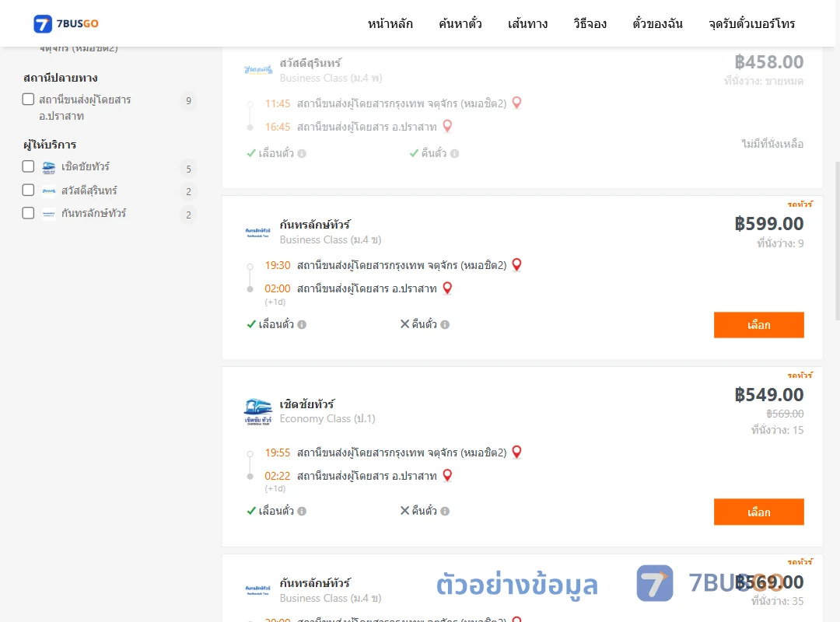Open the จุดรับตั๋วเบอร์โทร menu item

tap(751, 23)
